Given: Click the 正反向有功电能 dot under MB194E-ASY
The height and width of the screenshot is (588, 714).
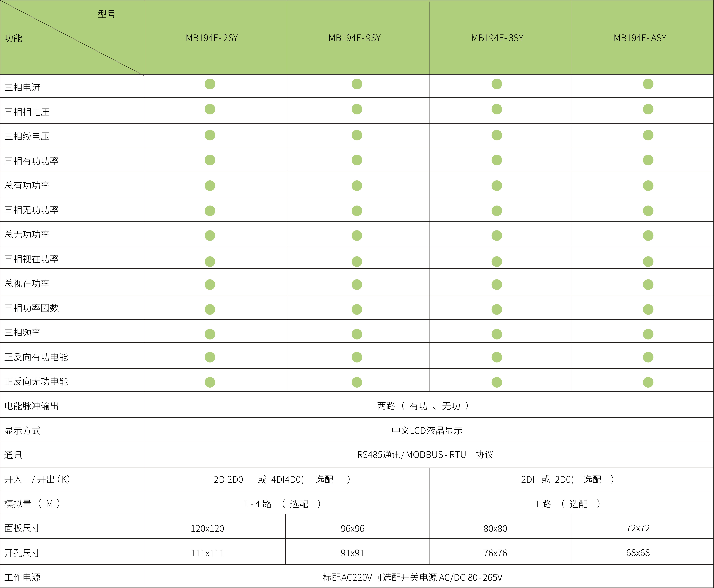Looking at the screenshot, I should pyautogui.click(x=648, y=357).
